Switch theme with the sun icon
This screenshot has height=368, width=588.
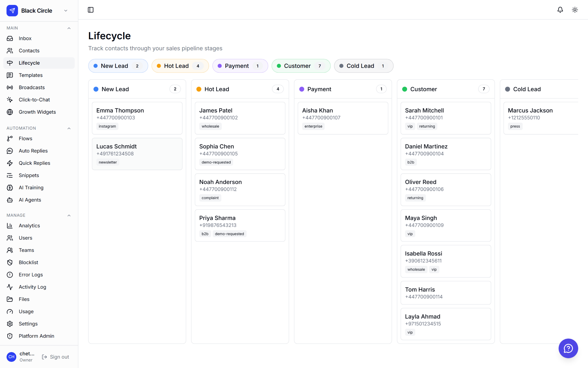tap(575, 10)
